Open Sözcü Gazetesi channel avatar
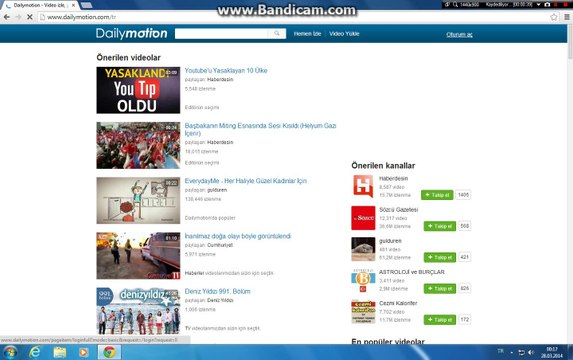Viewport: 573px width, 360px height. click(363, 218)
